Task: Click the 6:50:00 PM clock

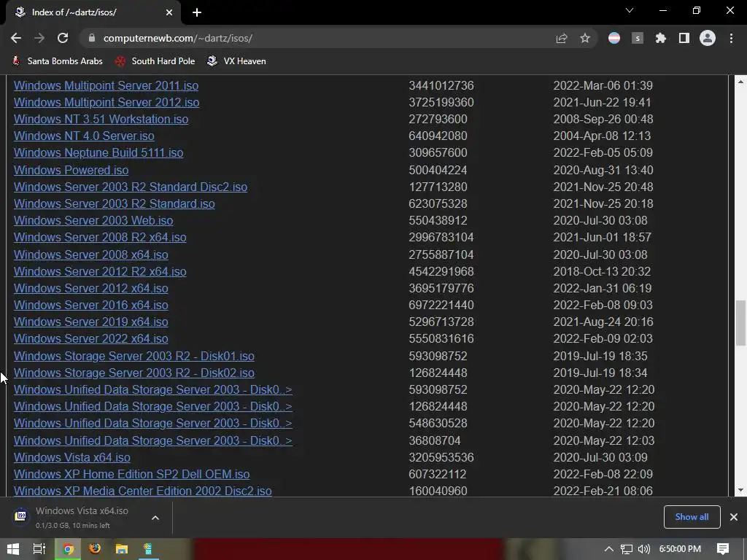Action: click(680, 549)
